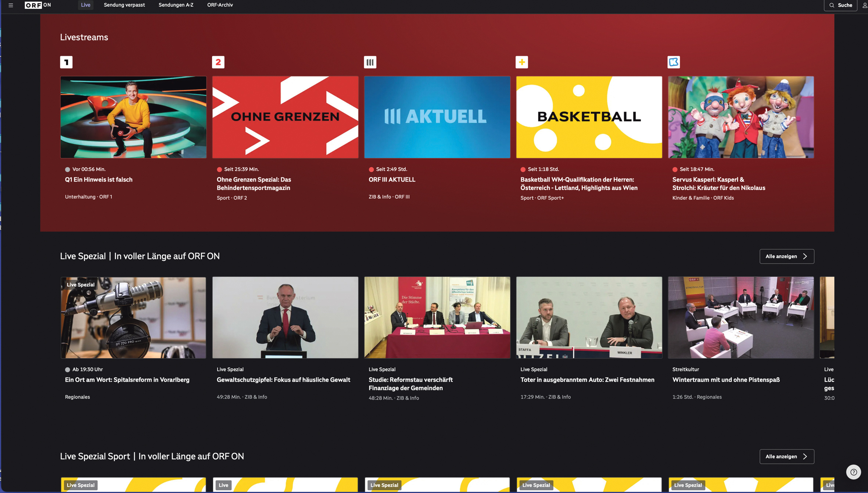Click 'Kinder & Familie · ORF Kids' text
This screenshot has width=868, height=493.
[x=703, y=198]
